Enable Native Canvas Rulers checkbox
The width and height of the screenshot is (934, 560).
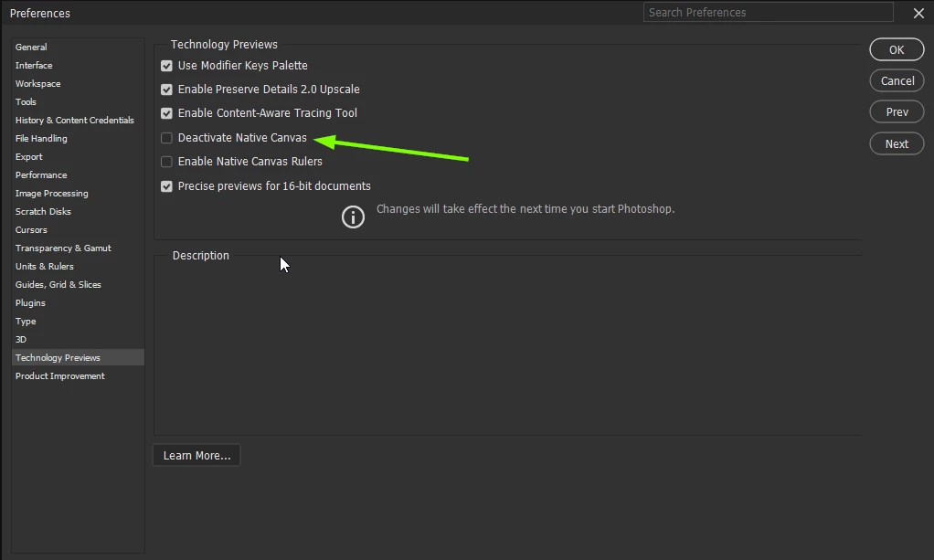tap(166, 162)
